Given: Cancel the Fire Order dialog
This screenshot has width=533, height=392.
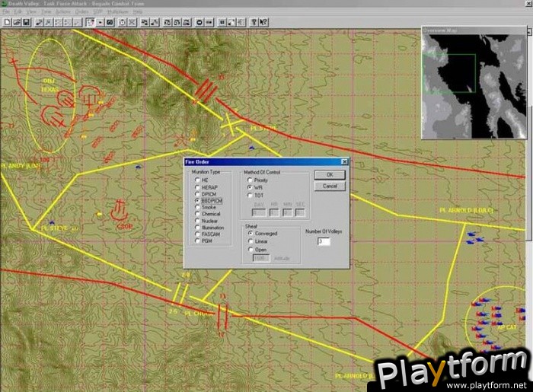Looking at the screenshot, I should [x=330, y=186].
